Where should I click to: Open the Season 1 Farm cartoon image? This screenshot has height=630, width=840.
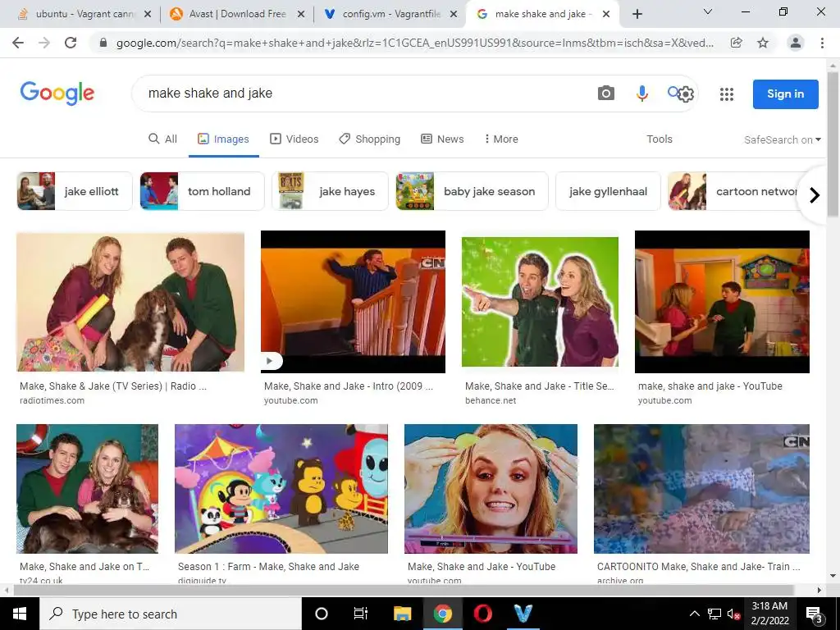tap(281, 489)
